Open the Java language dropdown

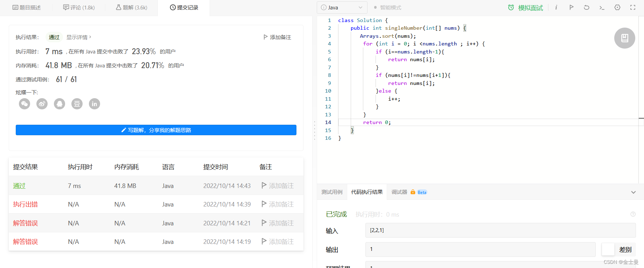click(342, 7)
